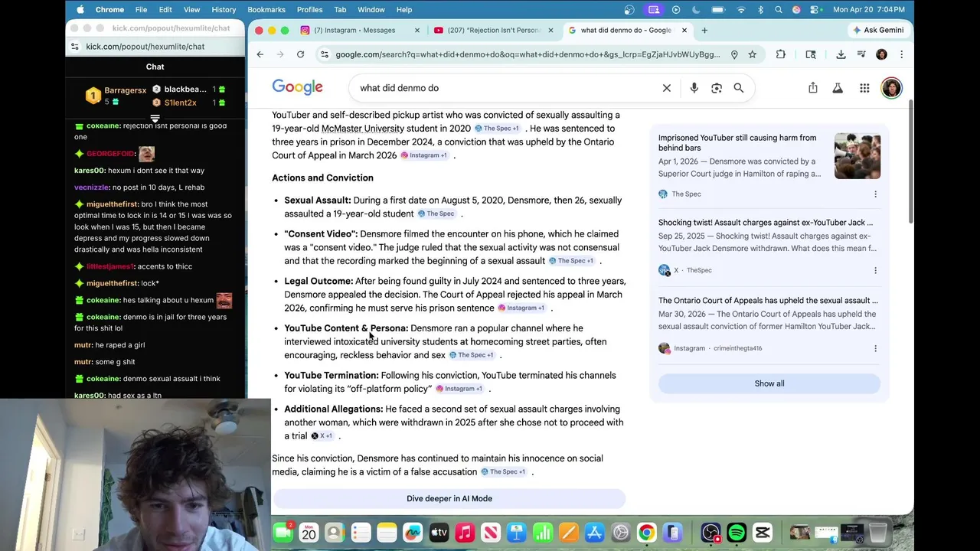The width and height of the screenshot is (980, 551).
Task: Open OBS from the Dock
Action: point(710,532)
